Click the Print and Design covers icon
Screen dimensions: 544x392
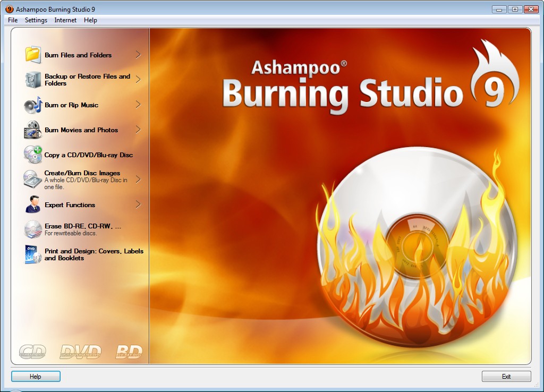tap(33, 254)
